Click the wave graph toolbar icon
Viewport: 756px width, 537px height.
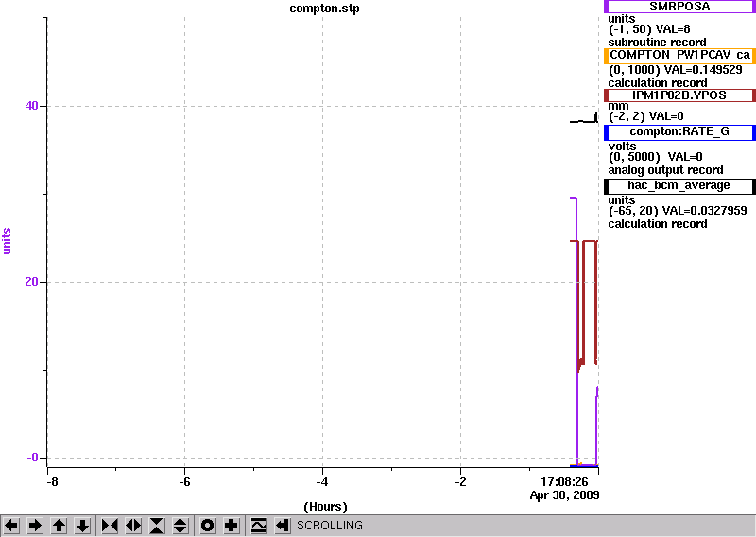pos(259,525)
